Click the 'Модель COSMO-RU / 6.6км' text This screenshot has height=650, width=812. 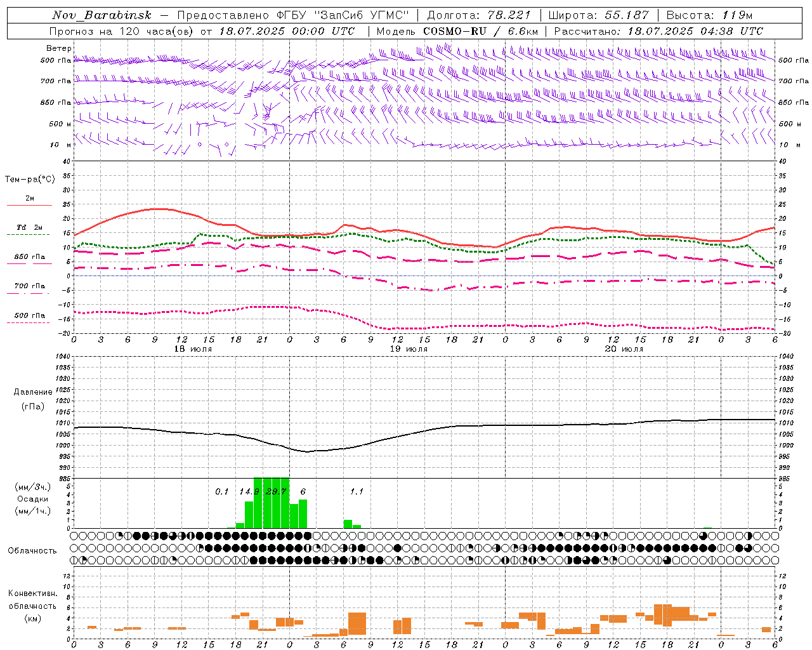(x=457, y=31)
